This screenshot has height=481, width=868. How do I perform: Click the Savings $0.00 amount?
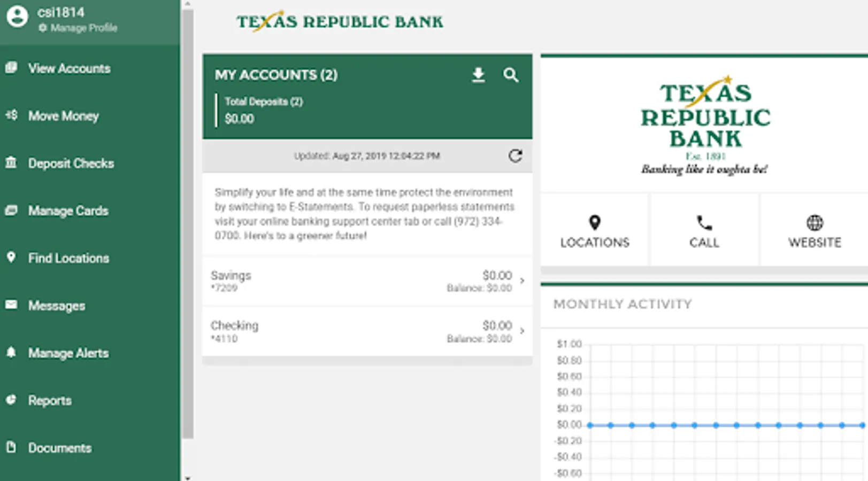pos(497,275)
